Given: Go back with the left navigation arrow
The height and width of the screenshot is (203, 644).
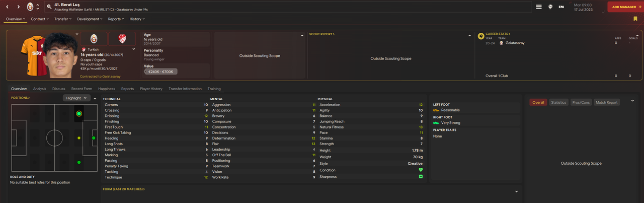Looking at the screenshot, I should point(7,7).
